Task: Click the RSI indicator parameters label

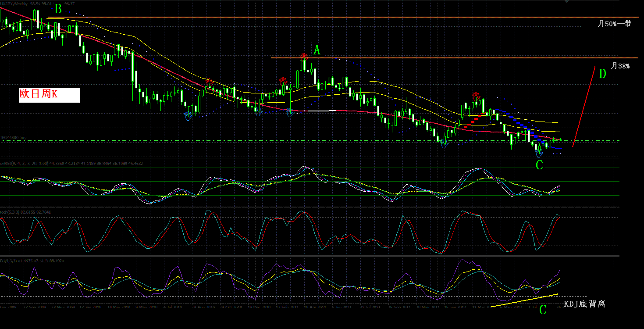Action: [x=71, y=163]
